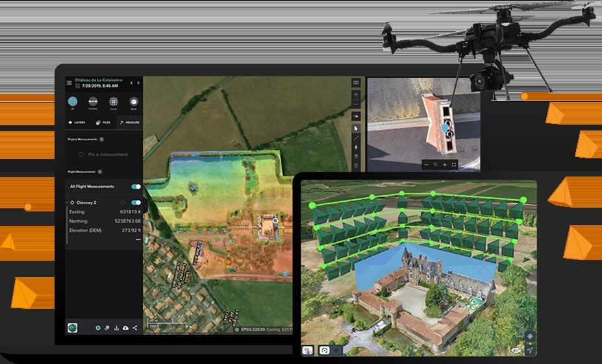602x364 pixels.
Task: Switch to the 2D map view
Action: click(73, 102)
